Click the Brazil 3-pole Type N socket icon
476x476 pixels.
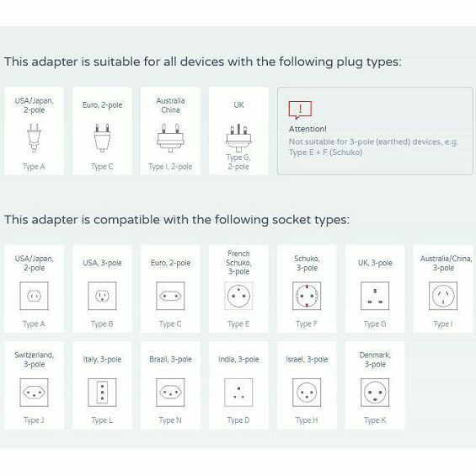[x=170, y=393]
